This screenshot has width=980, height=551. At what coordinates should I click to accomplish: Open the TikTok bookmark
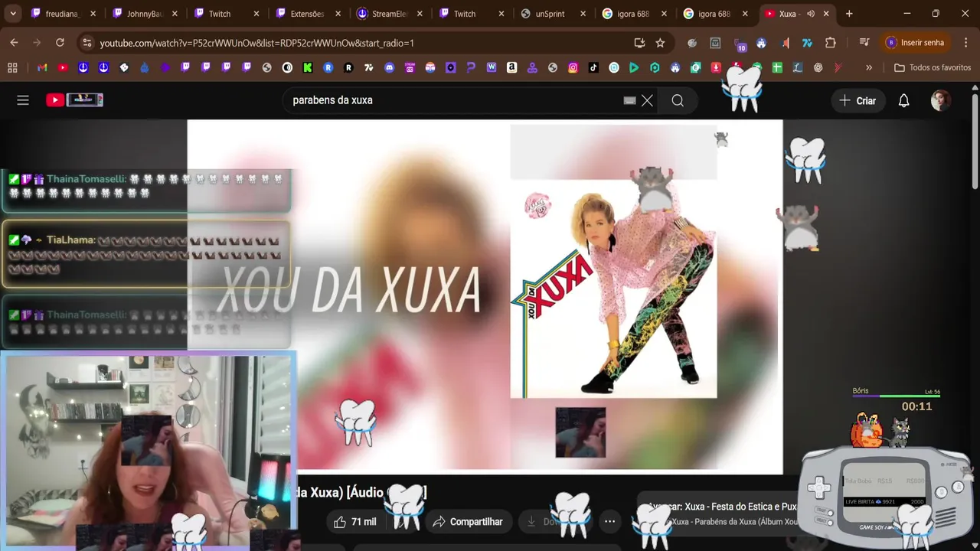(x=593, y=67)
